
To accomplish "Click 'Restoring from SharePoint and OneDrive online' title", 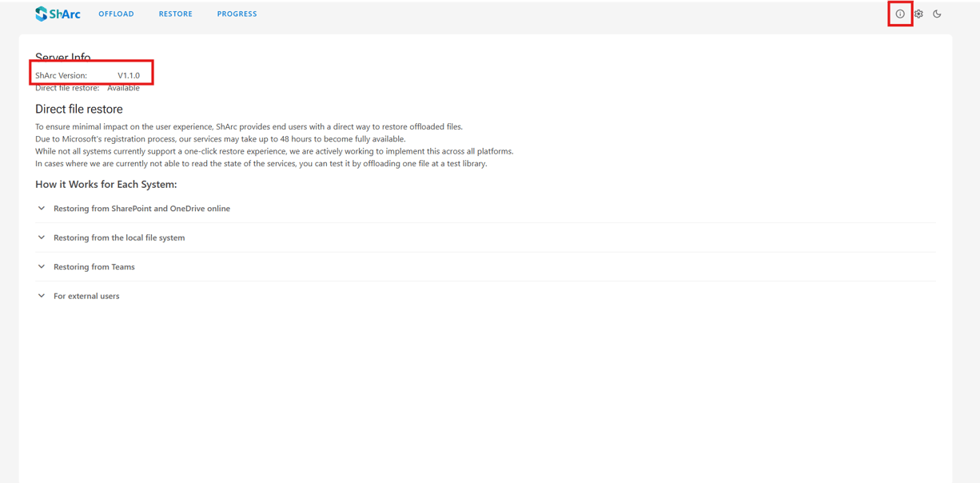I will [x=141, y=209].
